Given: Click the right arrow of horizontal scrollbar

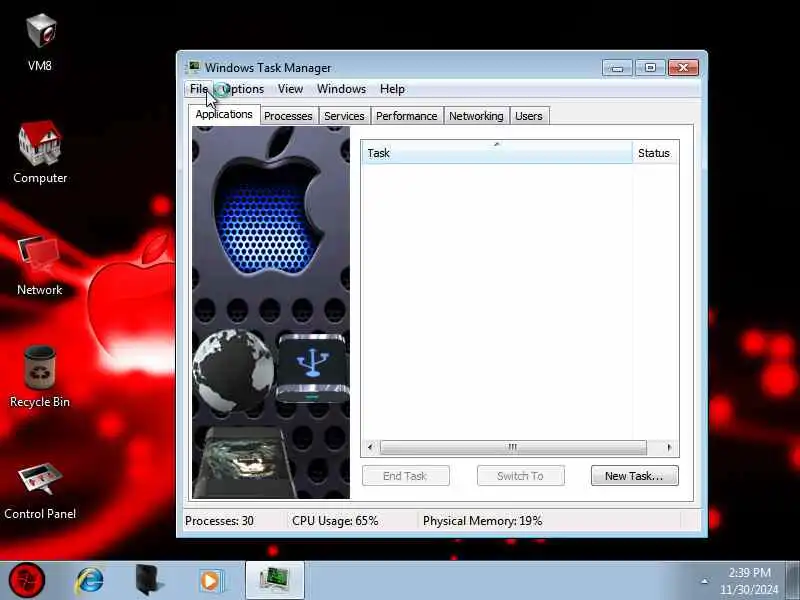Looking at the screenshot, I should point(669,447).
